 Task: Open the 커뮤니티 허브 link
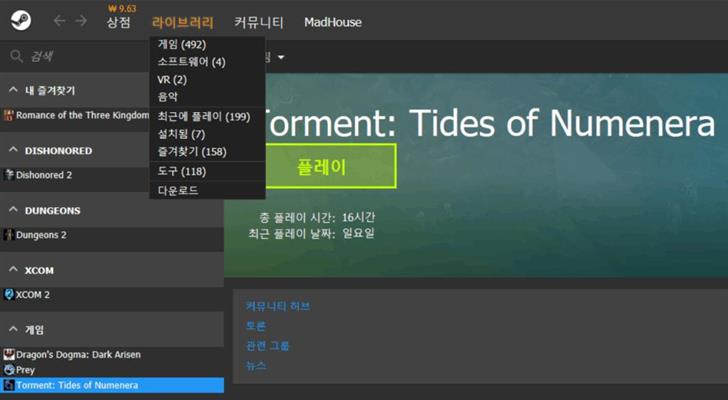pos(277,306)
